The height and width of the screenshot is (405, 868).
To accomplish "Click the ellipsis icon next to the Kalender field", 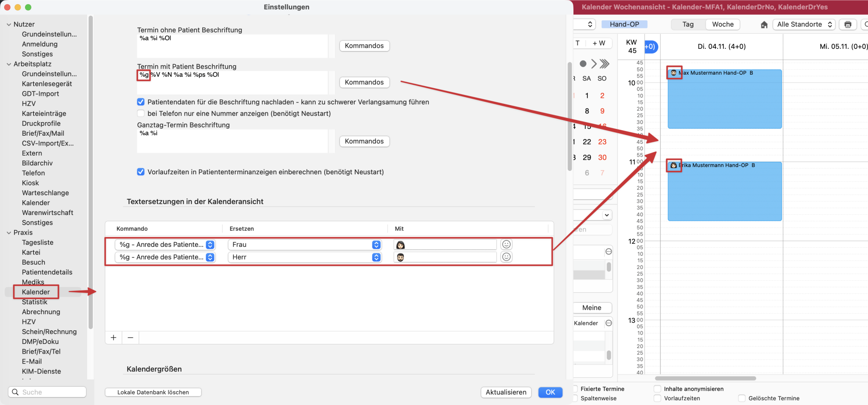I will pyautogui.click(x=609, y=323).
